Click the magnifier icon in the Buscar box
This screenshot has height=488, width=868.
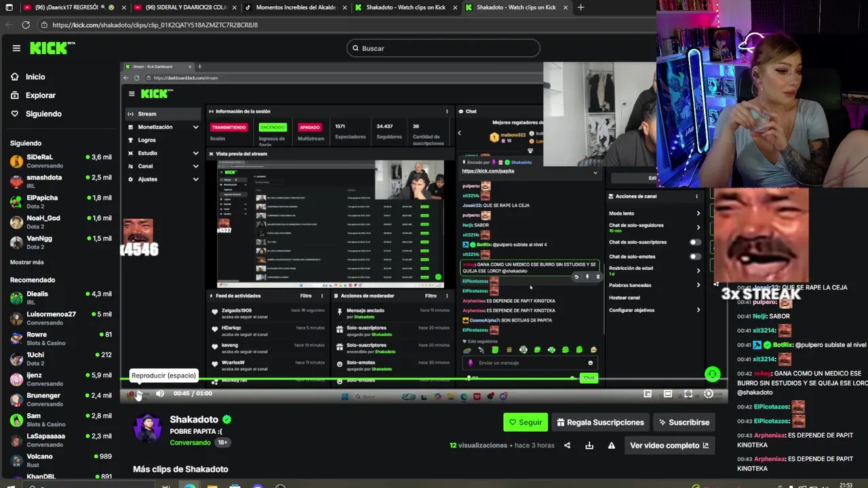[355, 48]
